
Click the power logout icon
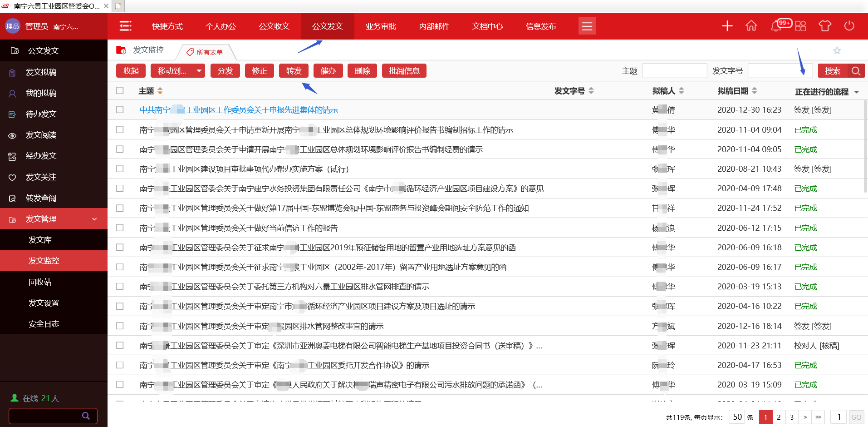pyautogui.click(x=849, y=26)
